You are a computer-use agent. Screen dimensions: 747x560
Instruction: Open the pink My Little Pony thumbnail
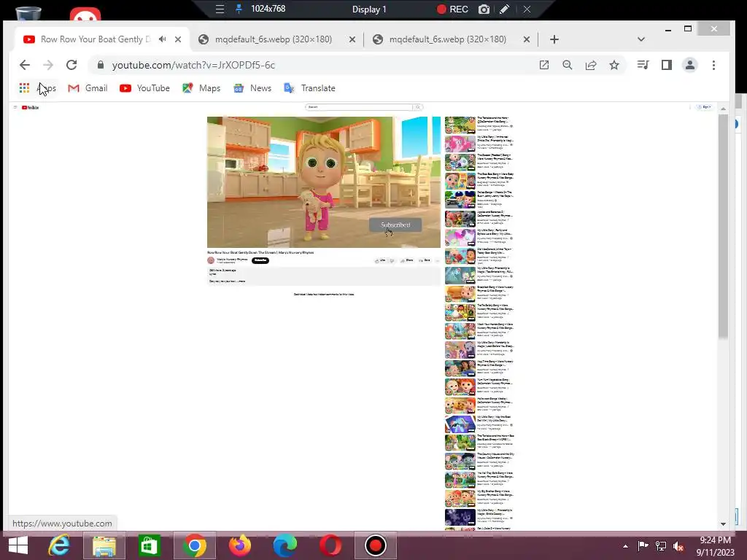click(460, 144)
